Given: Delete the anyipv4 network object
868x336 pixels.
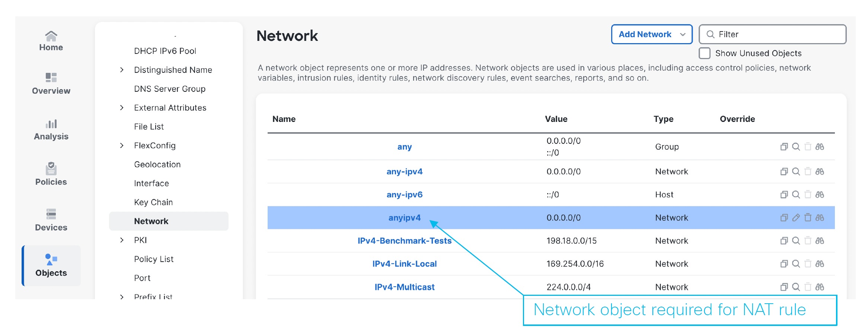Looking at the screenshot, I should pos(808,218).
